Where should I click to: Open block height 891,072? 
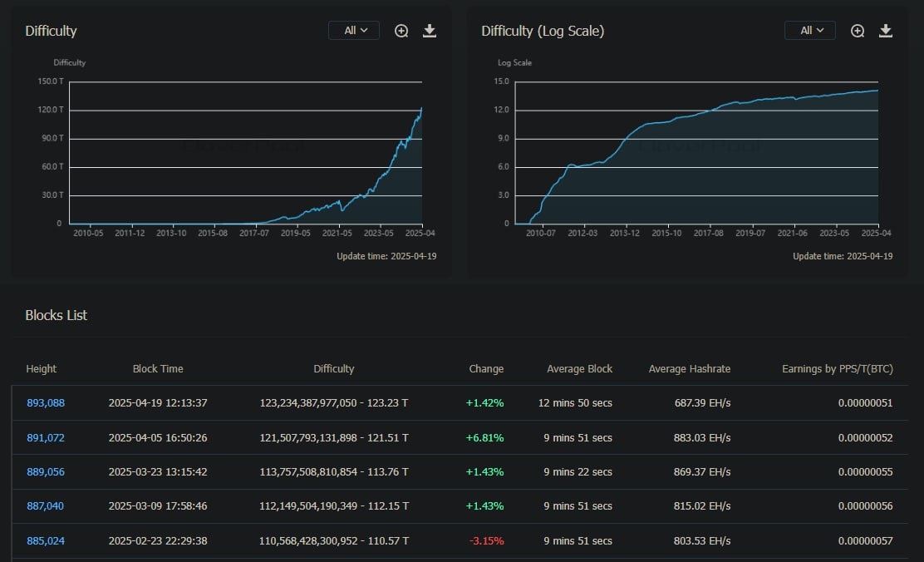[46, 437]
